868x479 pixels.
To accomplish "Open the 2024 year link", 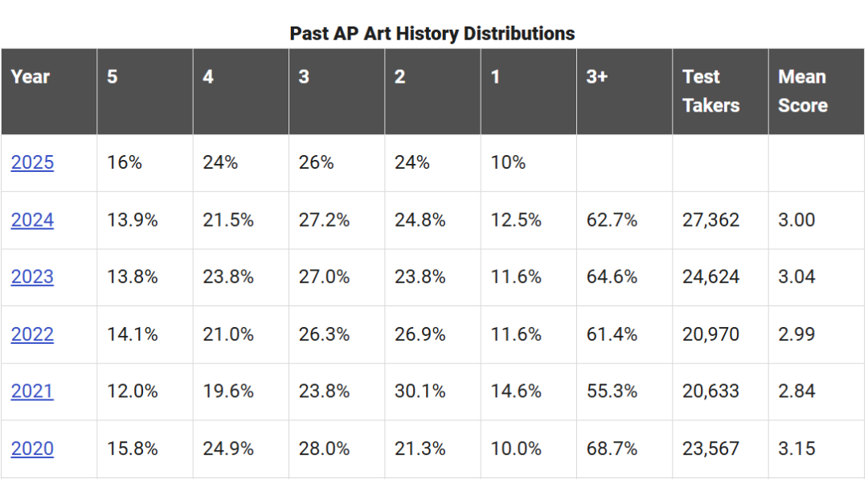I will [x=32, y=220].
